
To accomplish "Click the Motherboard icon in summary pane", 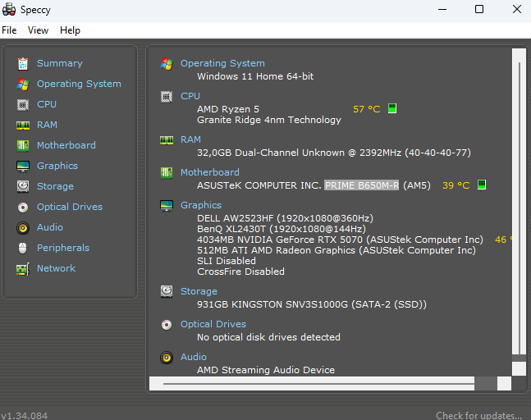I will click(167, 173).
